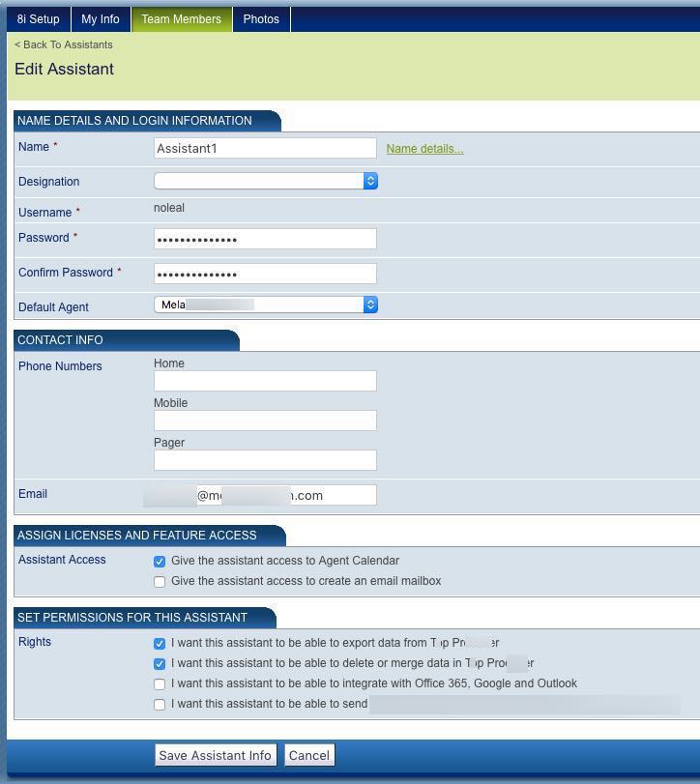Toggle the export data permission checkbox
Screen dimensions: 700x784
pos(160,643)
